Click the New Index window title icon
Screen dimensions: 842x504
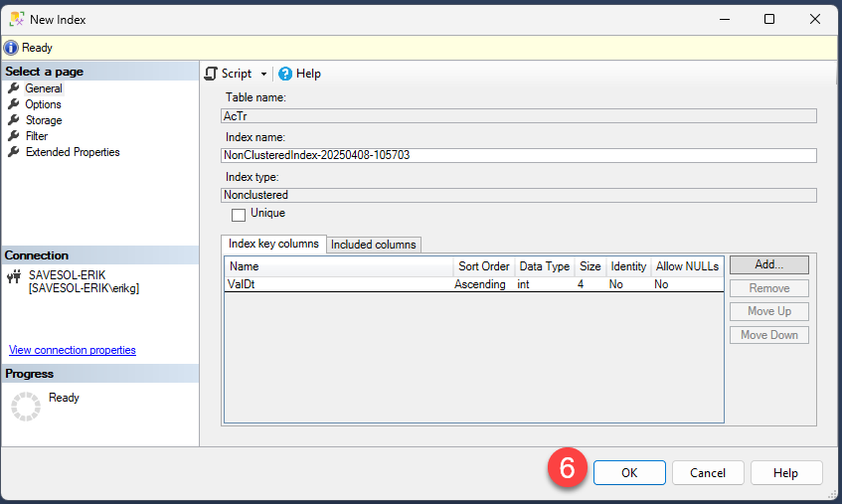(15, 19)
